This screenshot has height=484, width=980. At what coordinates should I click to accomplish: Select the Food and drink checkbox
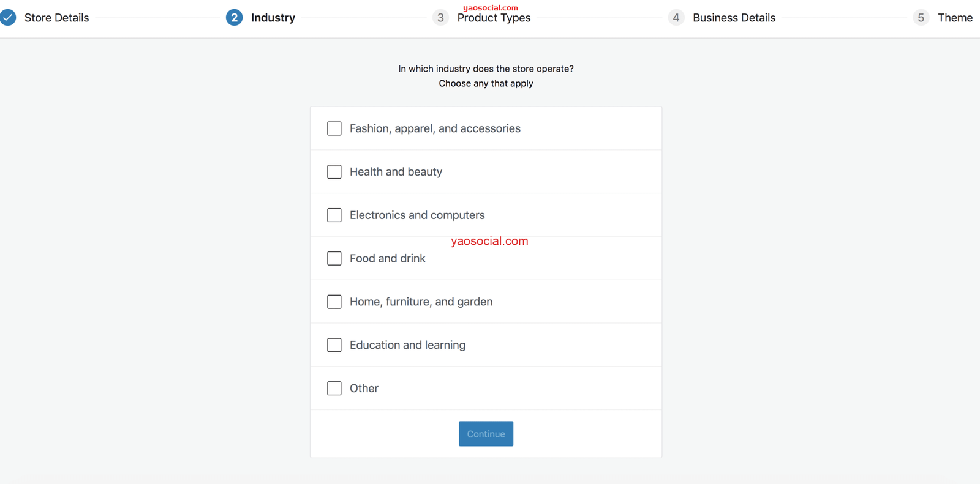pyautogui.click(x=334, y=258)
